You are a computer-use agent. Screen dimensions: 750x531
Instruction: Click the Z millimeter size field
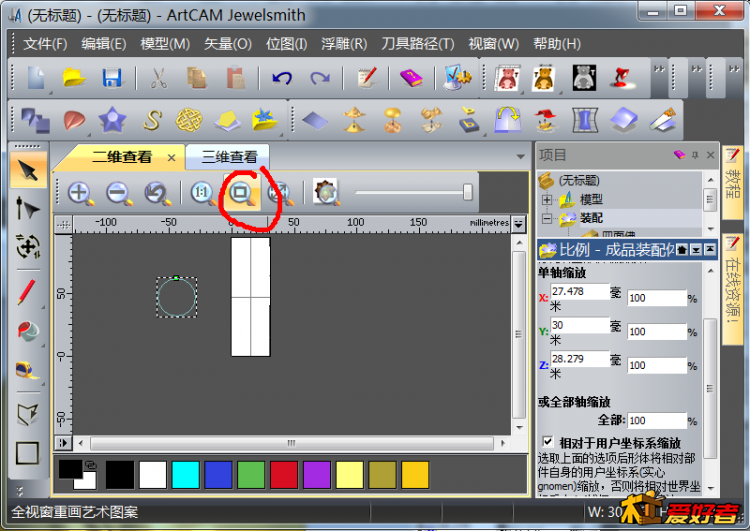click(x=580, y=359)
